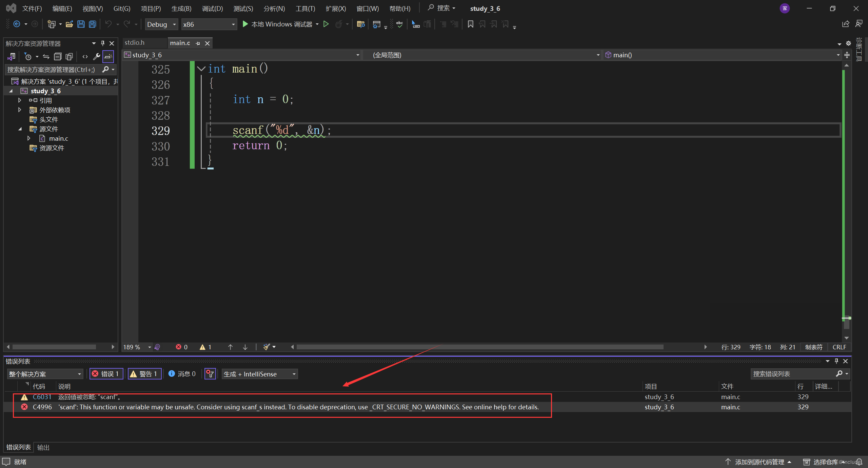
Task: Toggle the 警告 1 warnings filter
Action: click(x=144, y=374)
